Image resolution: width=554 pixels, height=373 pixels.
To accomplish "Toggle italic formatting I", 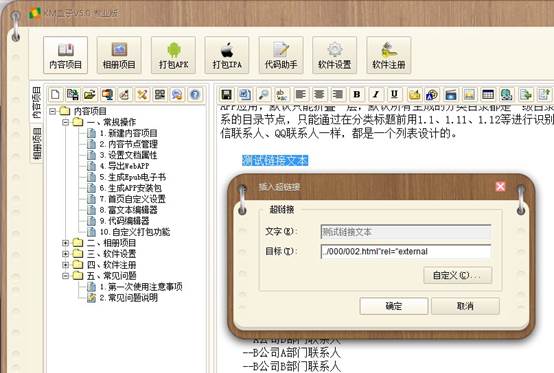I will (x=376, y=95).
